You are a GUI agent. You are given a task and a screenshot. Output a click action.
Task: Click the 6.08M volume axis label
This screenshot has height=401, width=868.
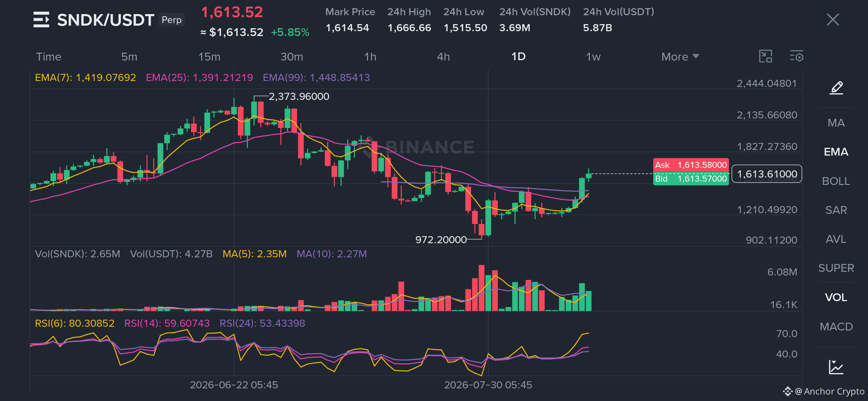[x=782, y=272]
